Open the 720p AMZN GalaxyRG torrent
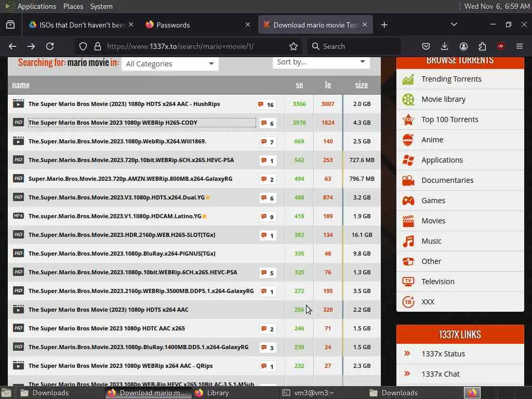The width and height of the screenshot is (532, 399). pos(130,179)
